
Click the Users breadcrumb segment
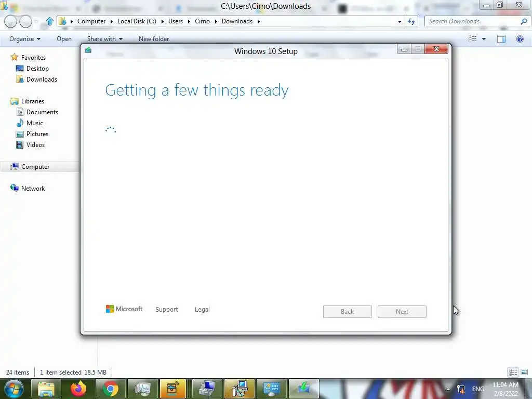[176, 21]
